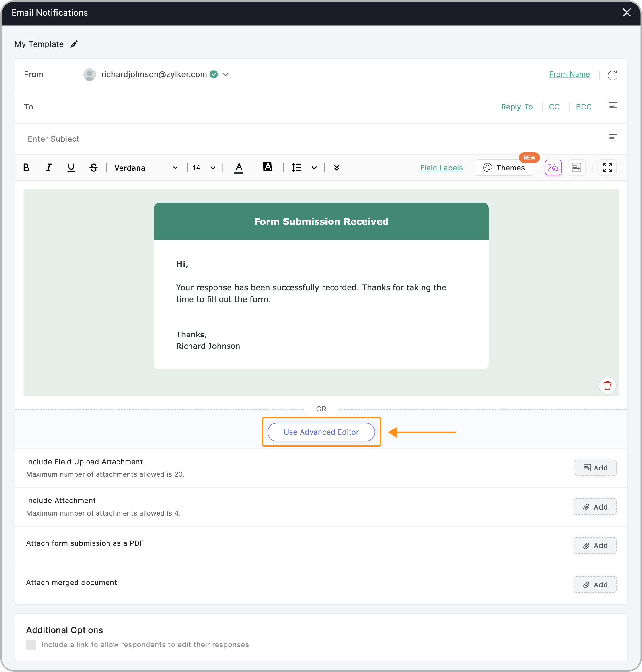Insert field in the To row icon
This screenshot has width=642, height=672.
click(613, 107)
